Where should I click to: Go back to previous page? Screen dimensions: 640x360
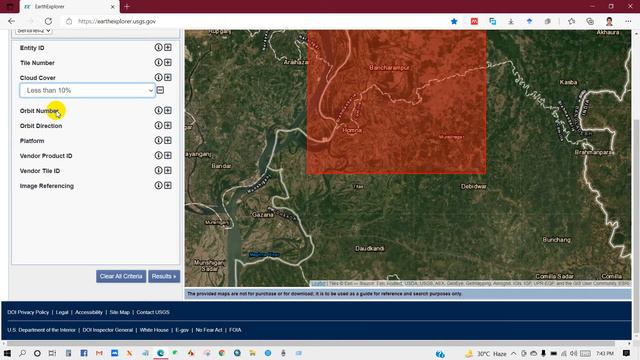pos(11,21)
